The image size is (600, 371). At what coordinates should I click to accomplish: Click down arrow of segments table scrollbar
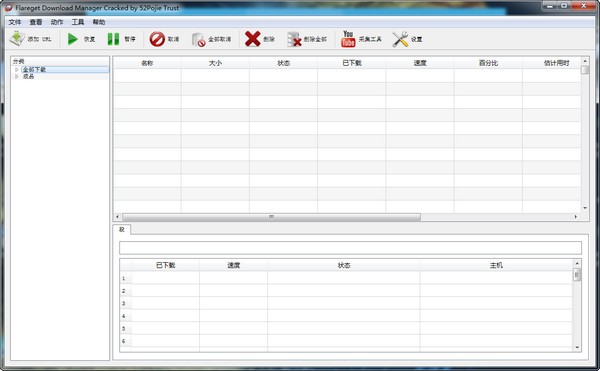(x=577, y=347)
